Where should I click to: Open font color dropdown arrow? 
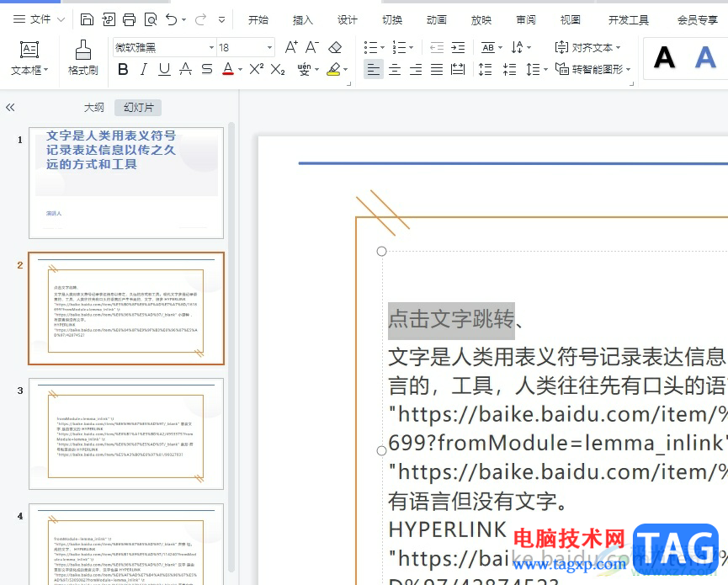(x=240, y=70)
